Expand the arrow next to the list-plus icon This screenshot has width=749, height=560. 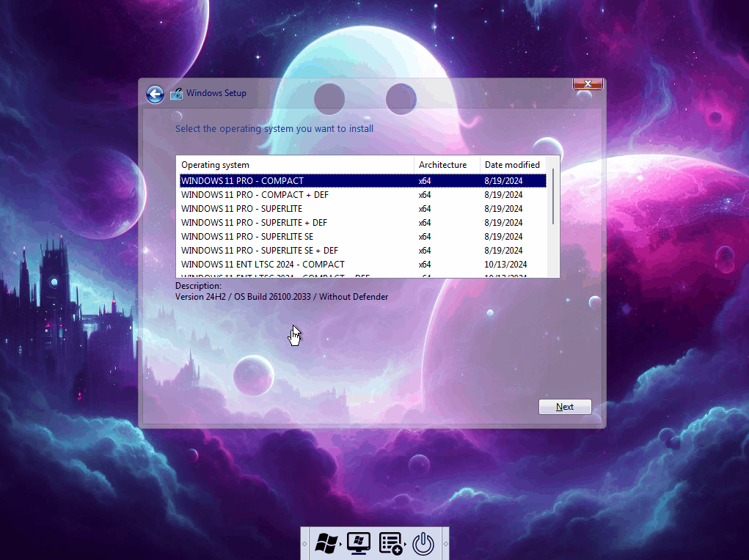pyautogui.click(x=406, y=544)
